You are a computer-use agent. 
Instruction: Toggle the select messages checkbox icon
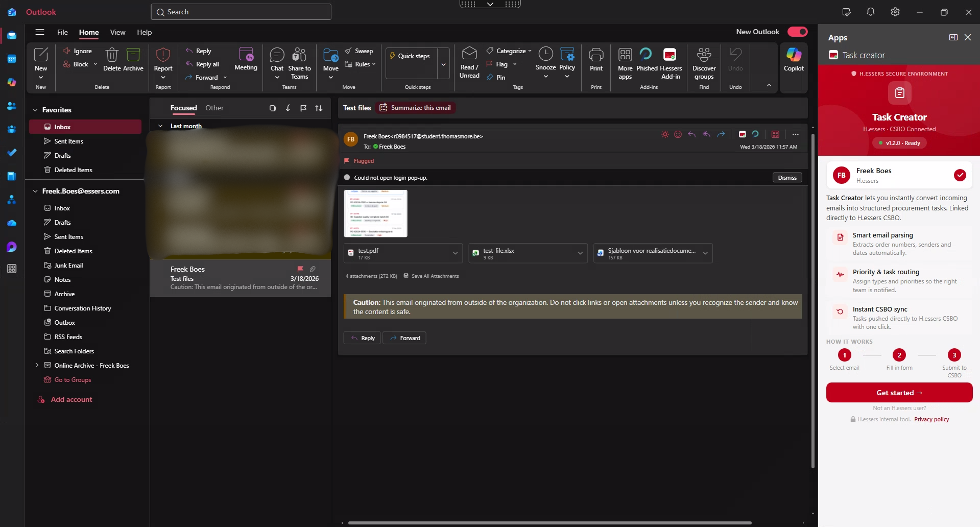pos(272,108)
